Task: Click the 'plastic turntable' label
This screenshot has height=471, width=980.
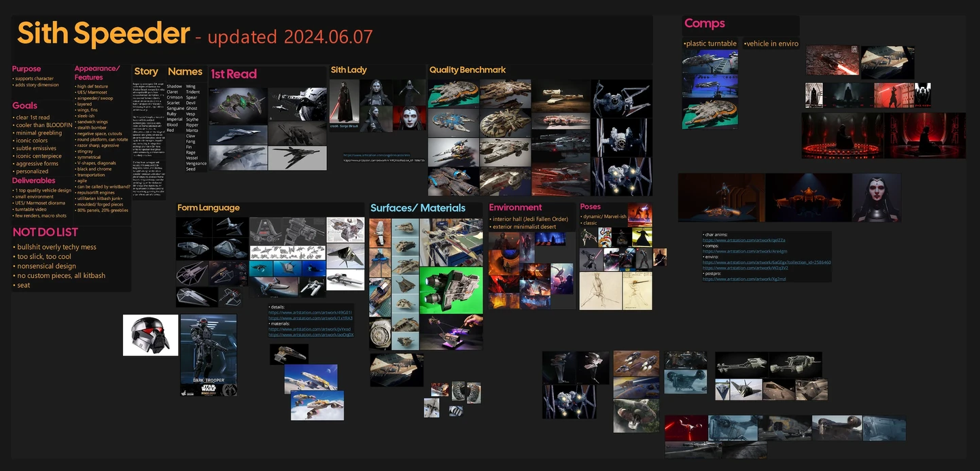Action: click(710, 43)
